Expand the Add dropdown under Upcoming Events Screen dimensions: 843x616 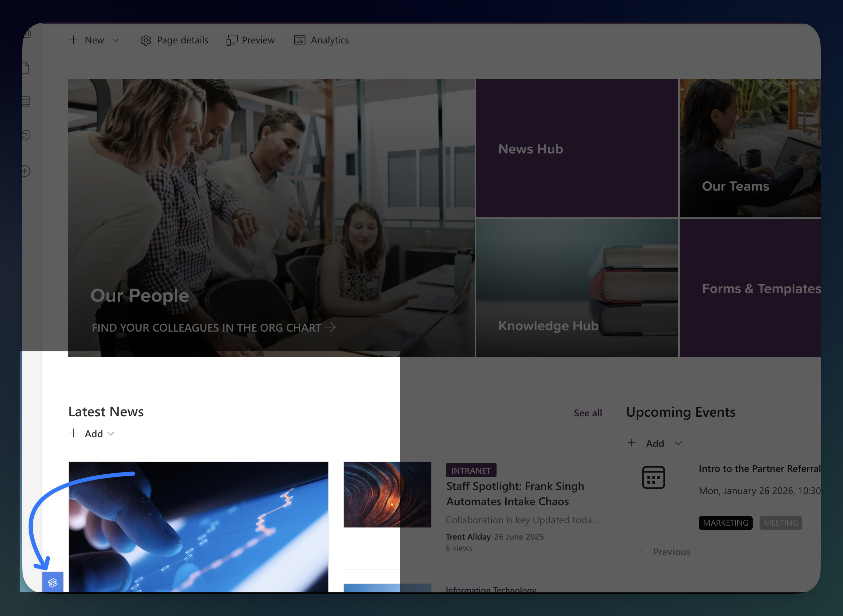678,443
